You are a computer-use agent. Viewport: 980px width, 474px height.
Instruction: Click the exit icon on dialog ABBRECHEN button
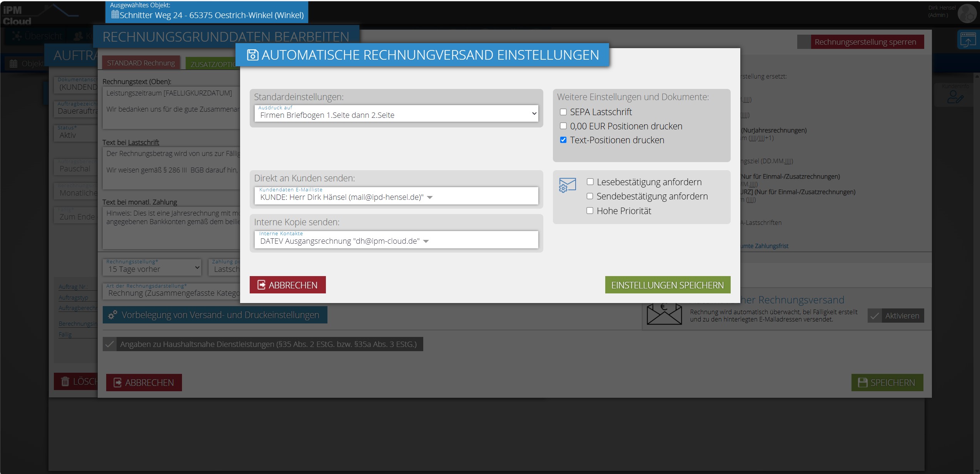261,285
